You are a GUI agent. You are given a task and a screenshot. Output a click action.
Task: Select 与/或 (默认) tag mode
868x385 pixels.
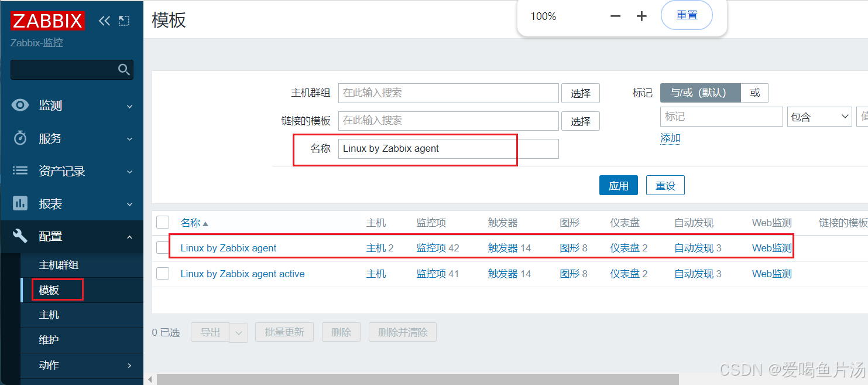tap(701, 93)
